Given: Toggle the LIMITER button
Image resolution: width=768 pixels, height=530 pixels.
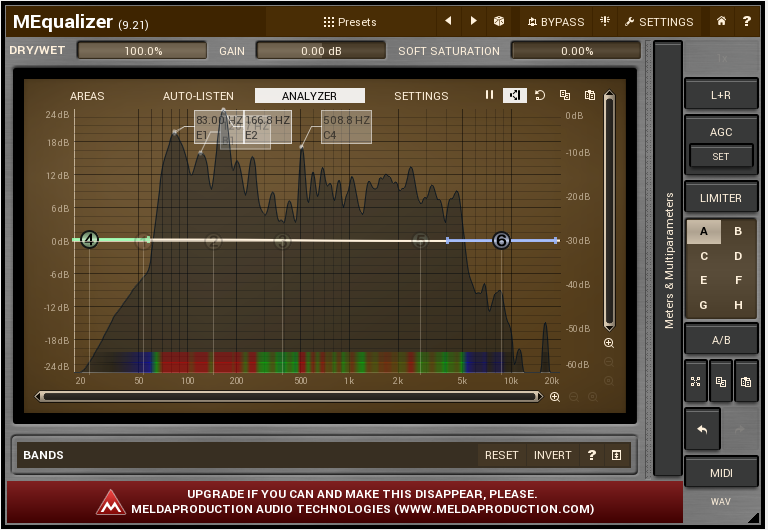Looking at the screenshot, I should point(720,198).
